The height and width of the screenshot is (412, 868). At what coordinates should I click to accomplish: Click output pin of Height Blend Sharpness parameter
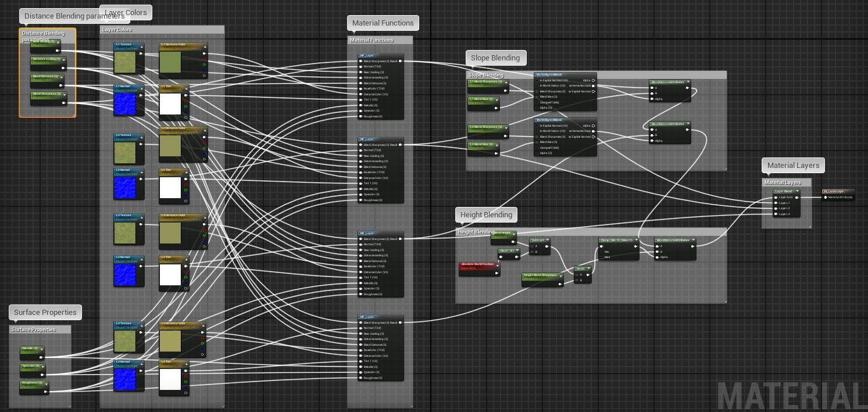point(560,284)
